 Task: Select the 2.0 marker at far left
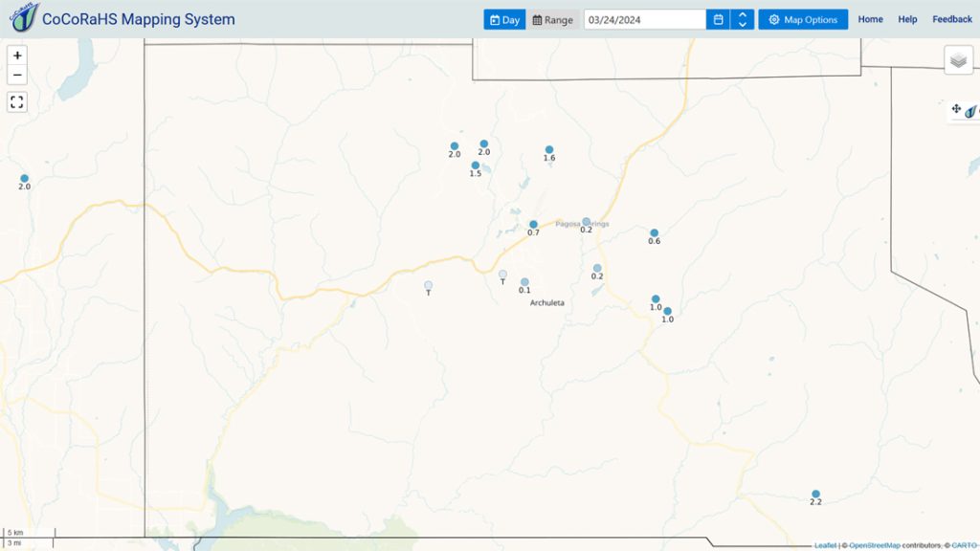coord(24,179)
